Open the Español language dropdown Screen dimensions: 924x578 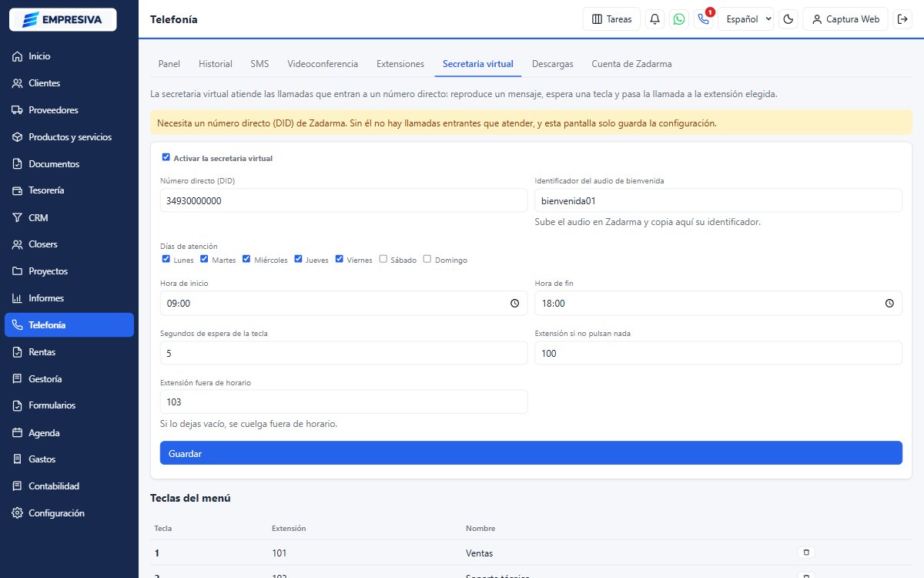(745, 19)
